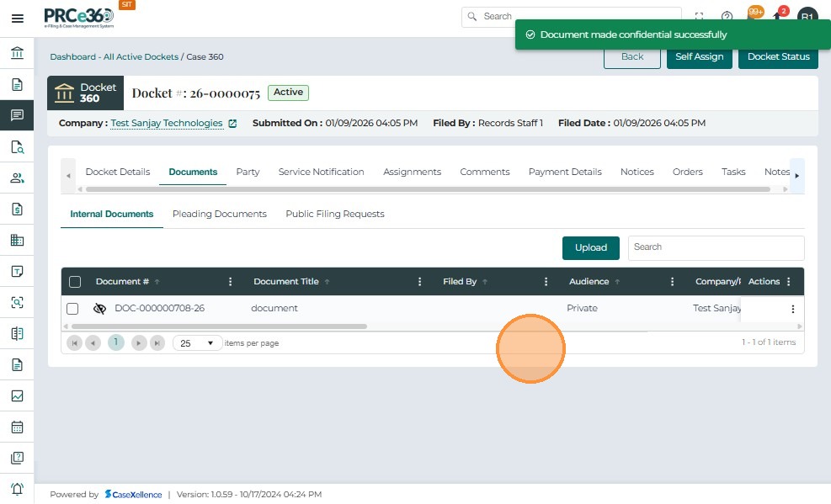The width and height of the screenshot is (831, 504).
Task: Switch to Pleading Documents sub-tab
Action: (220, 214)
